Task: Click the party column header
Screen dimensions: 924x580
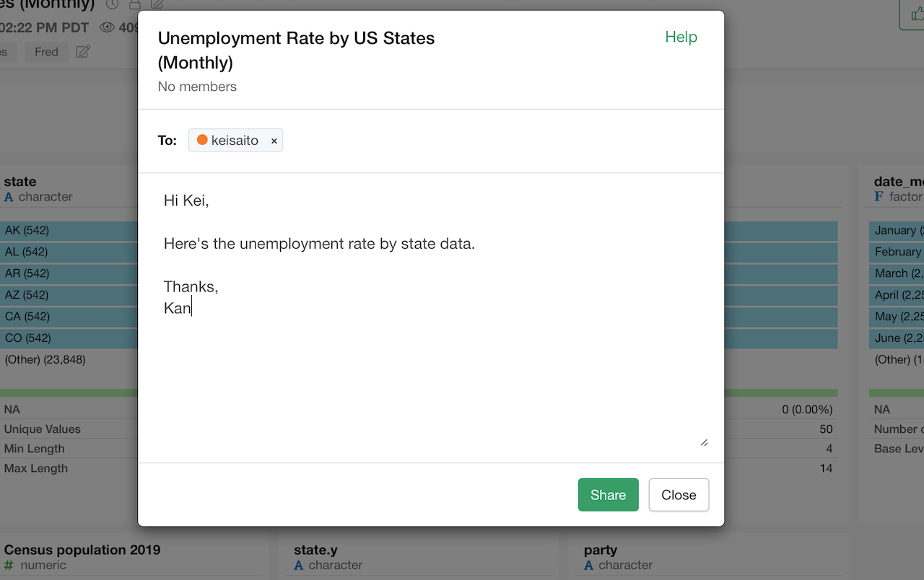Action: coord(601,550)
